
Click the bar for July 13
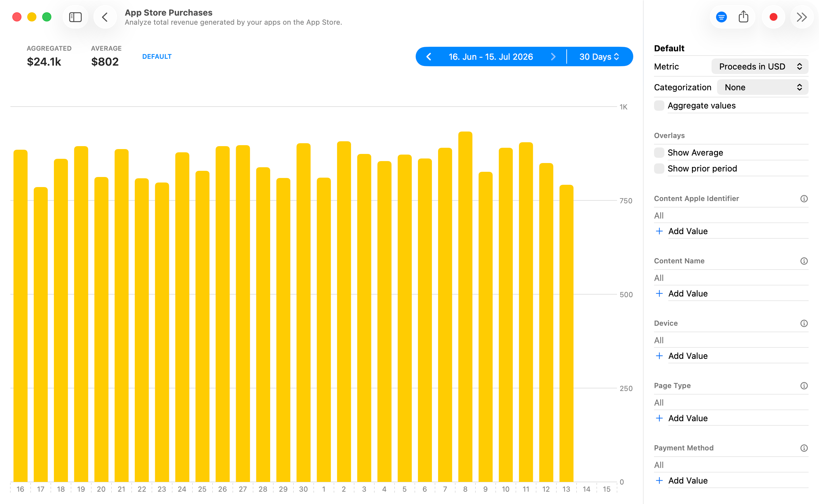pos(566,333)
